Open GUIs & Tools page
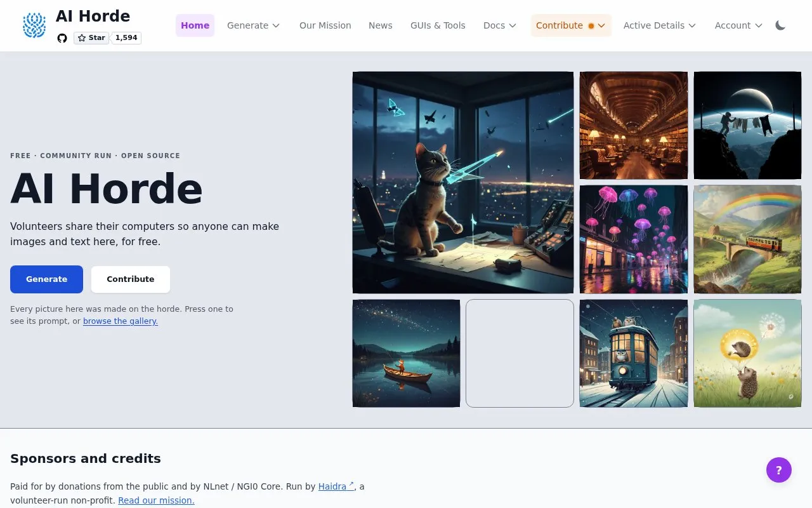The image size is (812, 508). tap(438, 25)
